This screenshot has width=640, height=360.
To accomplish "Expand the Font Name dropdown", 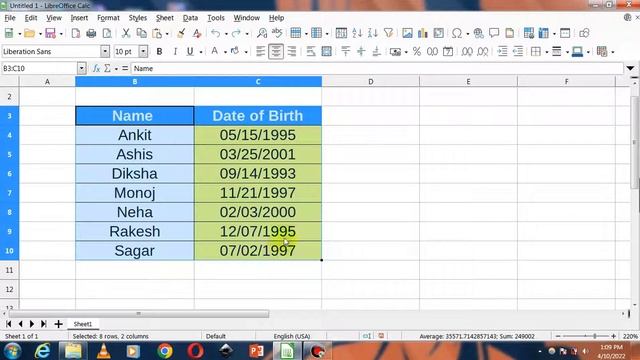I will (x=105, y=51).
